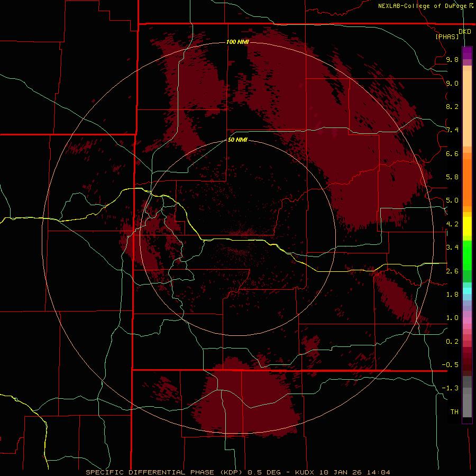
Task: Click the 9.0 value on the scale
Action: coord(452,83)
